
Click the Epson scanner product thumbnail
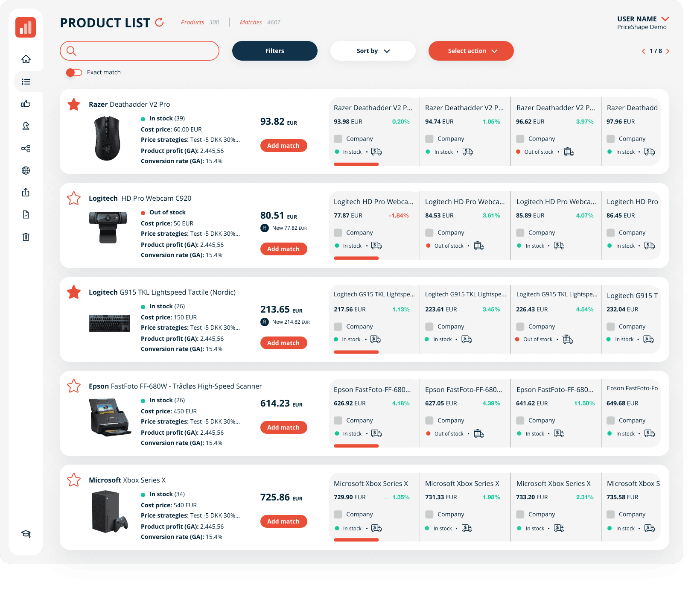[111, 417]
